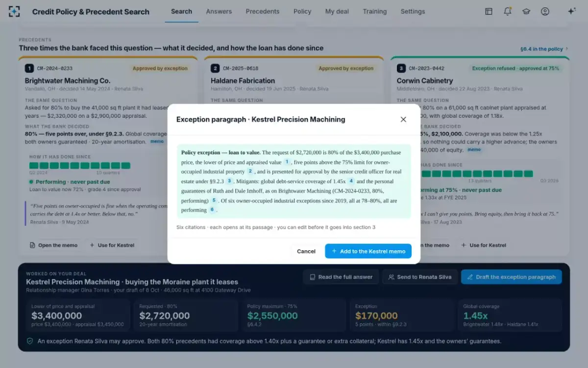Close the Exception paragraph dialog
Image resolution: width=588 pixels, height=368 pixels.
click(403, 119)
